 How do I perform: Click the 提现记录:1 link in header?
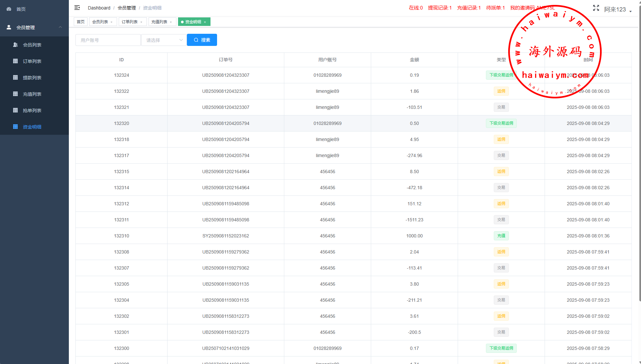coord(439,8)
